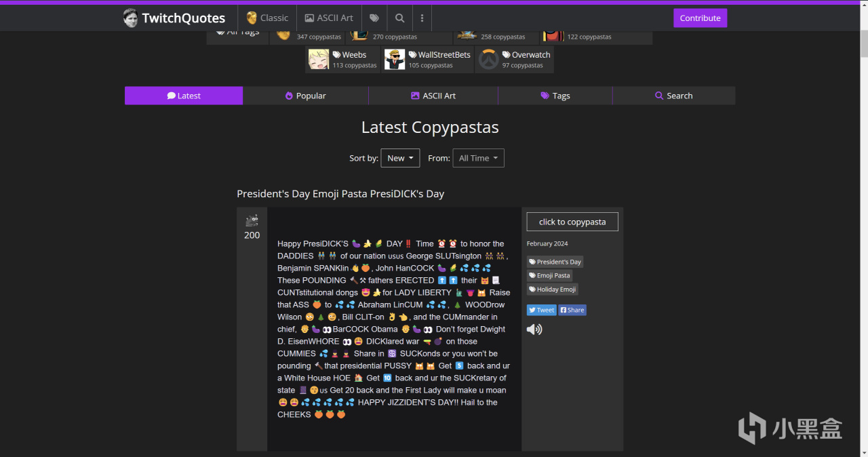This screenshot has height=457, width=868.
Task: Switch to the Search tab
Action: click(674, 96)
